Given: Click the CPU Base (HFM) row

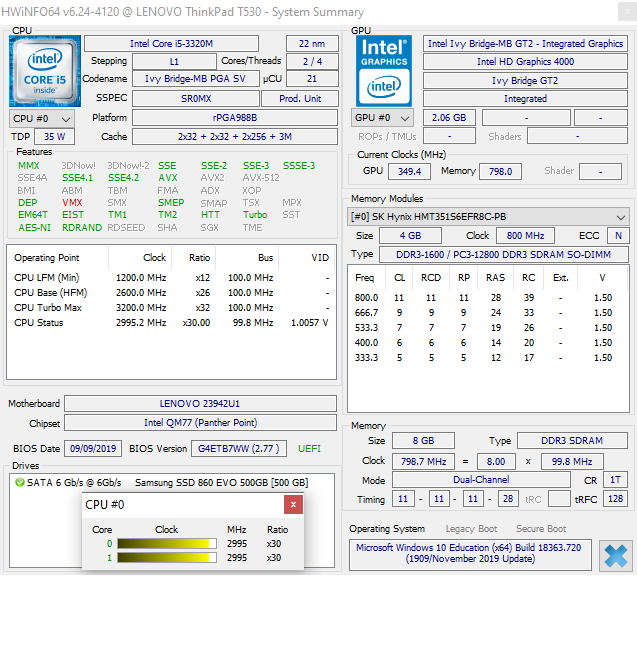Looking at the screenshot, I should 171,292.
